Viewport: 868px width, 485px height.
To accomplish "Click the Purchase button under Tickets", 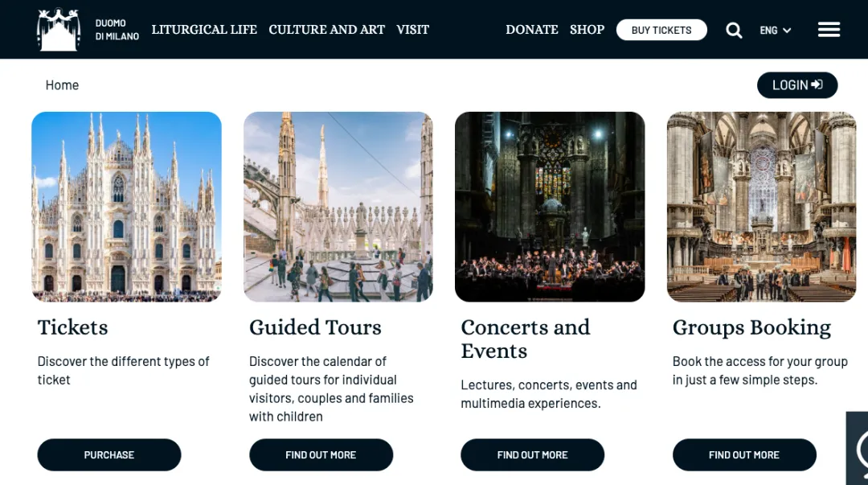I will coord(109,454).
